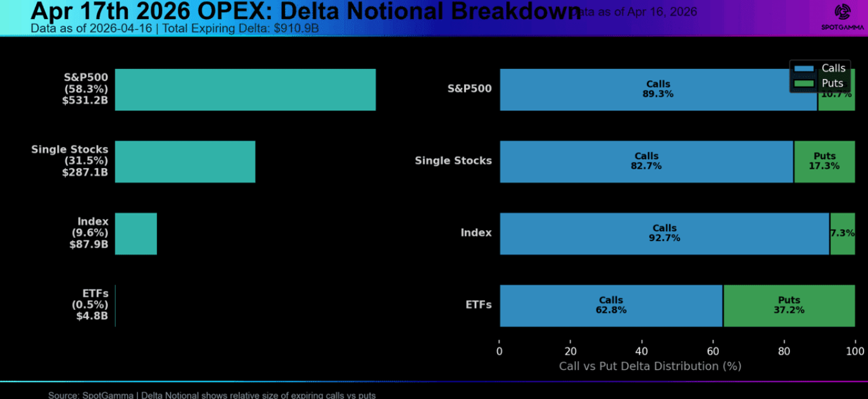Click the Index Puts 7.3% green segment
The width and height of the screenshot is (868, 399).
(x=842, y=234)
